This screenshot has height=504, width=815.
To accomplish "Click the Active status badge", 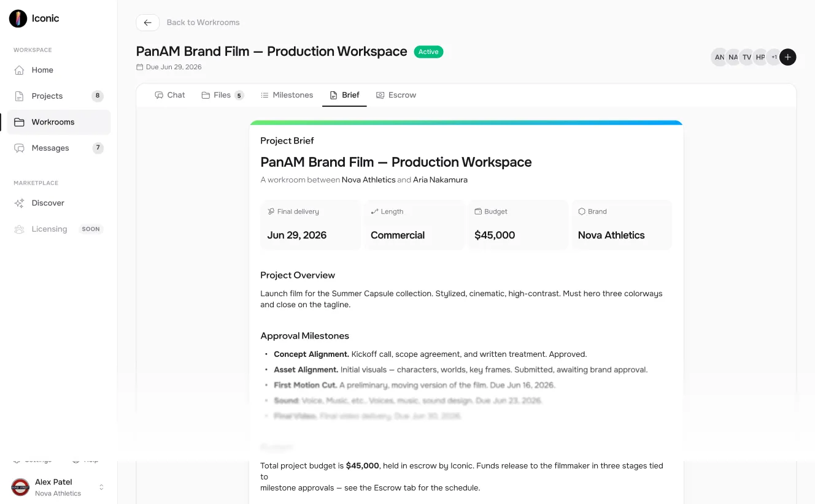I will pyautogui.click(x=428, y=52).
